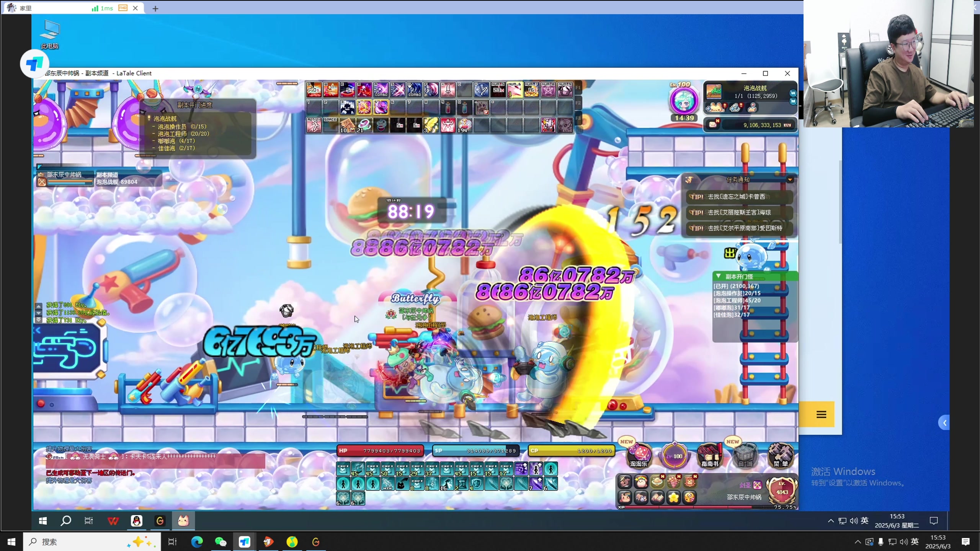Switch to hotbar page F1
Image resolution: width=980 pixels, height=551 pixels.
(578, 88)
